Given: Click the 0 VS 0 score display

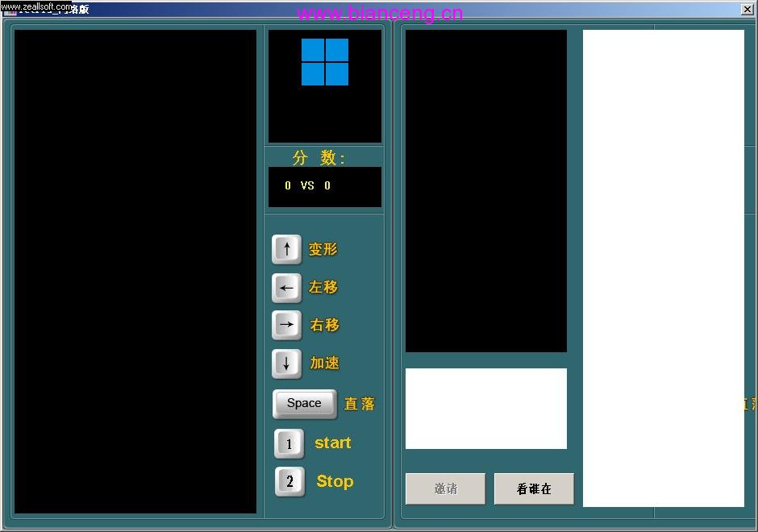Looking at the screenshot, I should click(x=308, y=186).
